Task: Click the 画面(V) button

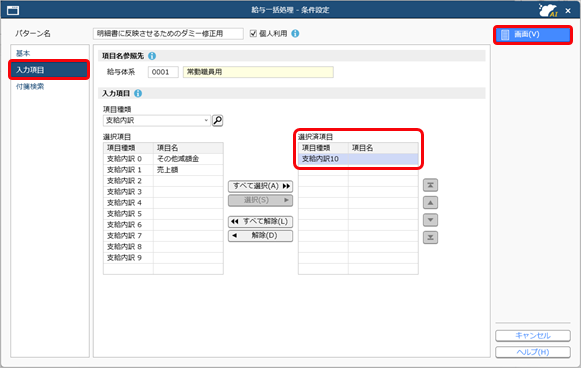Action: (533, 35)
